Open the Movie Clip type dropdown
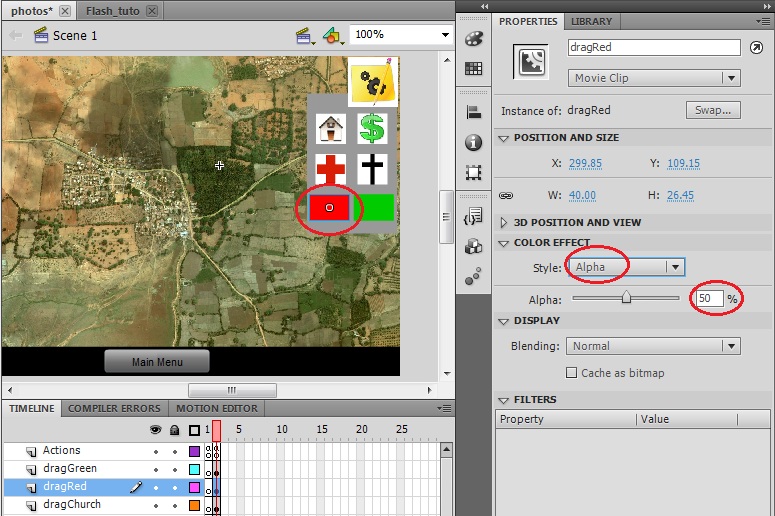 pos(654,78)
